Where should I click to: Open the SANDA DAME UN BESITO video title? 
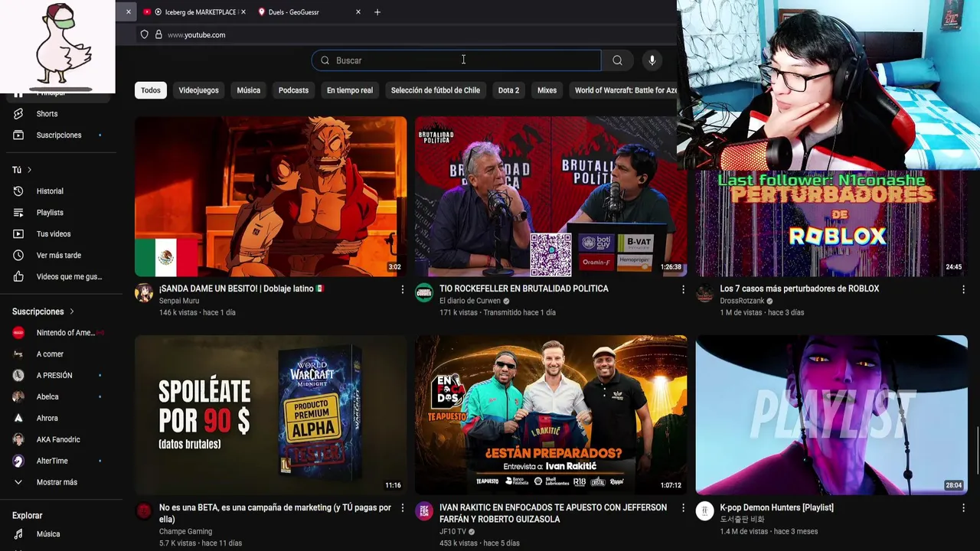[x=242, y=289]
